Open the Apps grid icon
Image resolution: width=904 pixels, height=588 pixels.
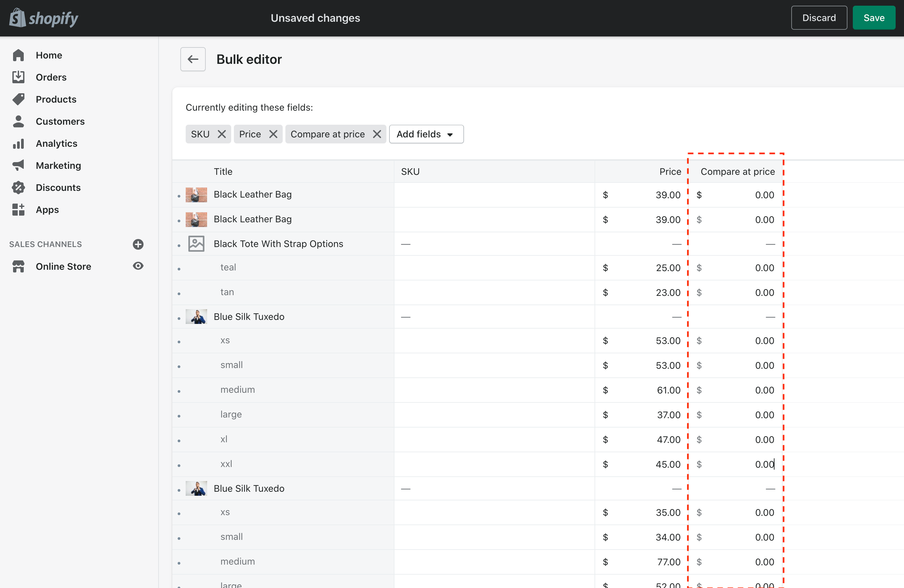[18, 210]
